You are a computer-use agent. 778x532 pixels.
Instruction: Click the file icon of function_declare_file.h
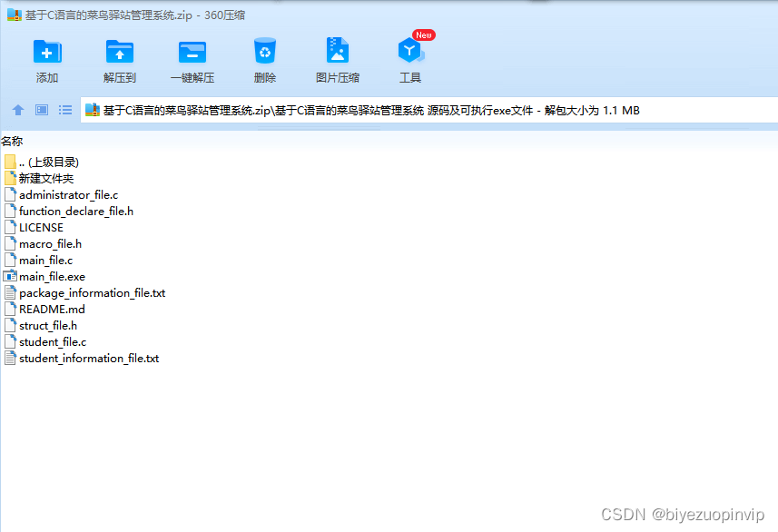point(10,211)
